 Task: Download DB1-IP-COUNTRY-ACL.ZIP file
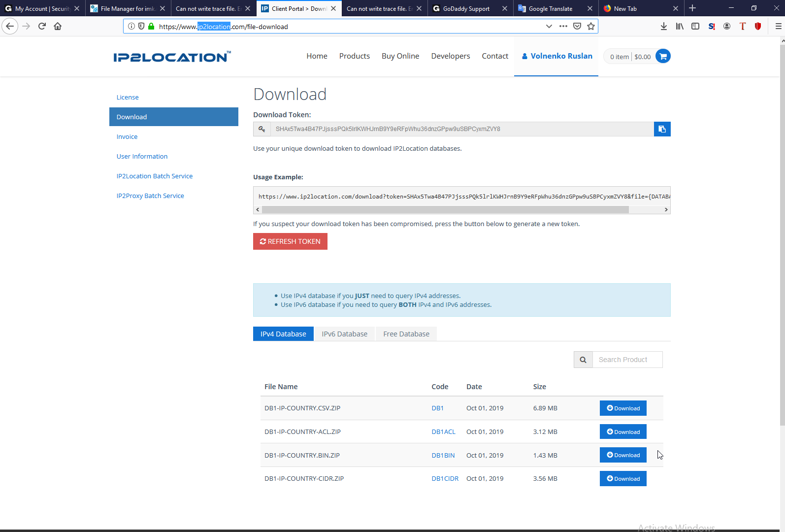click(x=623, y=432)
